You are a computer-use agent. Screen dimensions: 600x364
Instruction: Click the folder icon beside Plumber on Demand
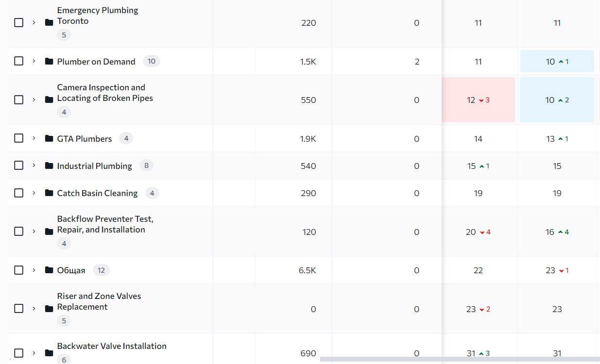(49, 61)
